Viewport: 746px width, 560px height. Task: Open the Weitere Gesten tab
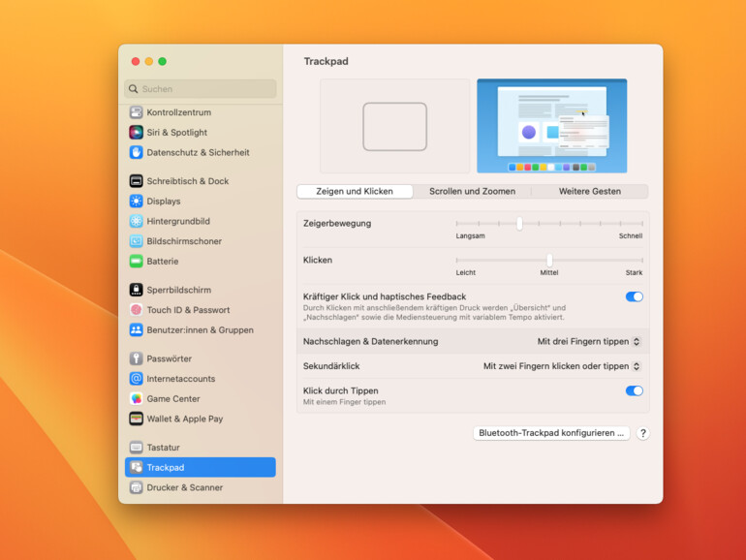(x=589, y=192)
